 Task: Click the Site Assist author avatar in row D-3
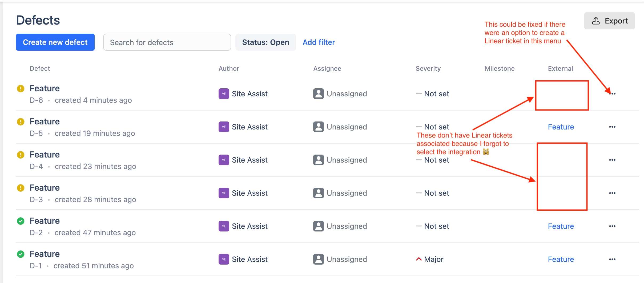[224, 193]
